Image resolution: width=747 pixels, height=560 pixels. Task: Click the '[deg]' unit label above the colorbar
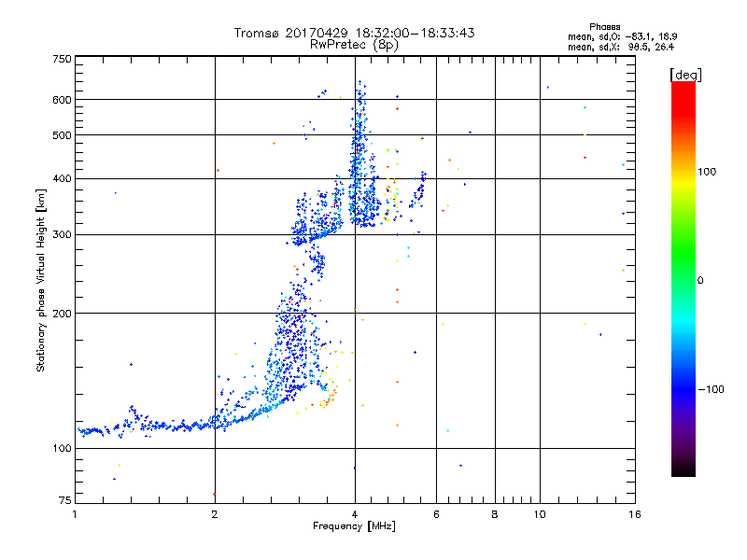tap(685, 75)
